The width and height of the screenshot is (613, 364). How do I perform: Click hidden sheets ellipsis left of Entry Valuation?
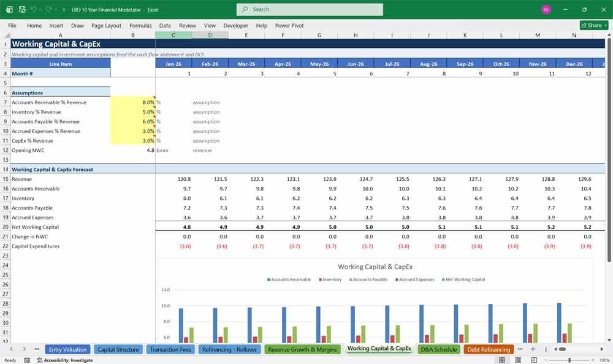tap(37, 349)
